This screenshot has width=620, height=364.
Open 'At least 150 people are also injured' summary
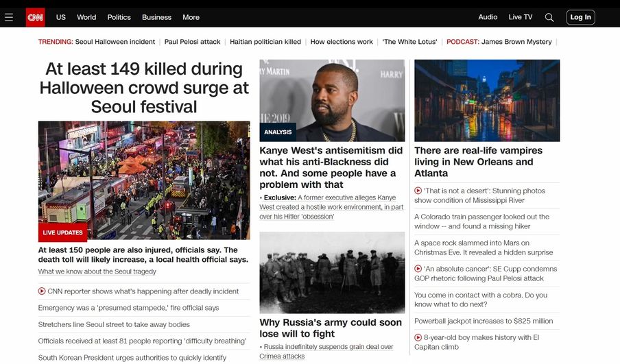pos(143,255)
